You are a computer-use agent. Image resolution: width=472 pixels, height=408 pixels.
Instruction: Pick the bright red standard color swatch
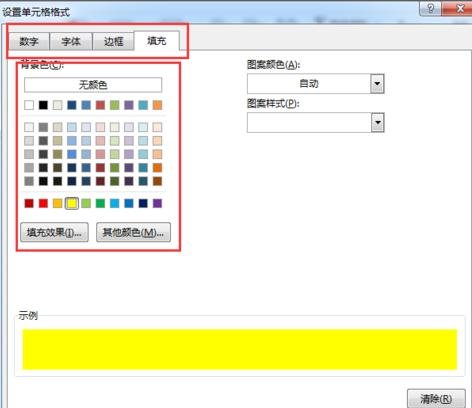coord(43,203)
